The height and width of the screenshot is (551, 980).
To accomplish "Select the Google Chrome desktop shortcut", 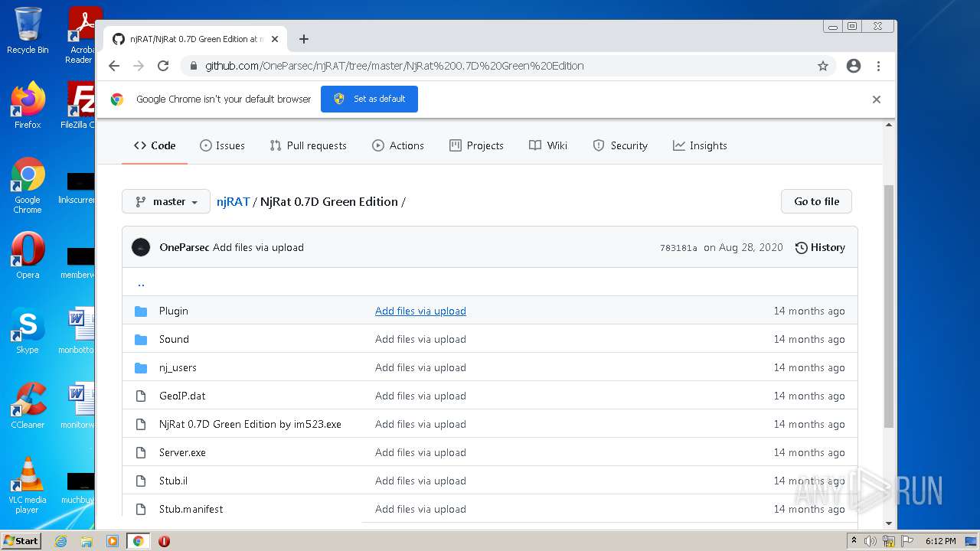I will (28, 185).
